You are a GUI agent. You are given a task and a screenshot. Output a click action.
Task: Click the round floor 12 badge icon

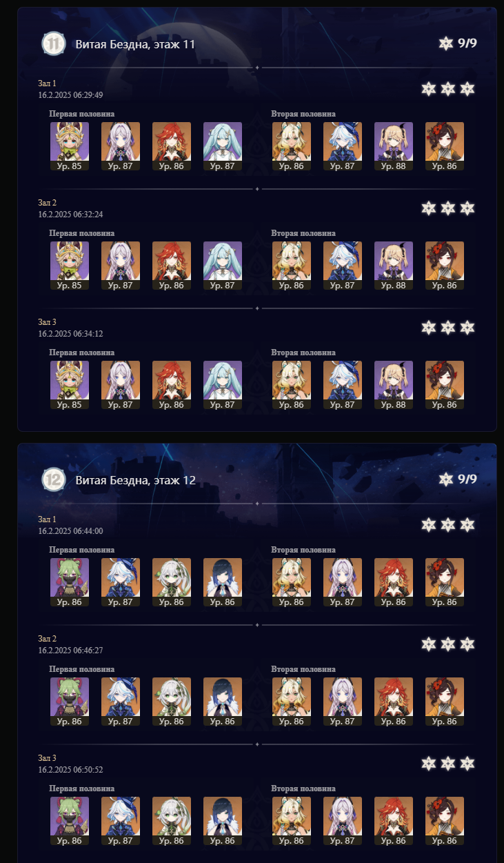coord(53,479)
